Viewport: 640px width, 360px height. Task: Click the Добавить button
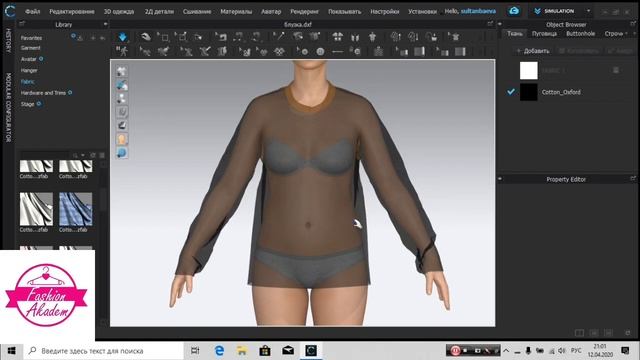click(533, 51)
